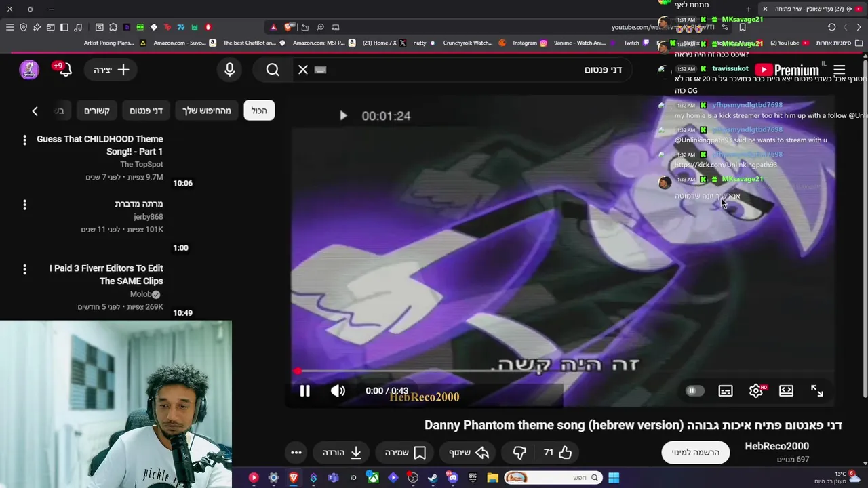Image resolution: width=868 pixels, height=488 pixels.
Task: Open the Twitch bookmark
Action: point(636,43)
